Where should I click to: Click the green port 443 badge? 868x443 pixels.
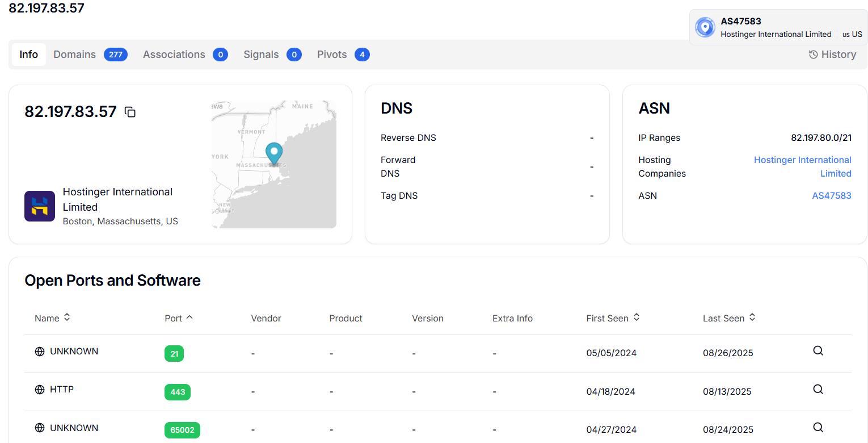coord(178,392)
